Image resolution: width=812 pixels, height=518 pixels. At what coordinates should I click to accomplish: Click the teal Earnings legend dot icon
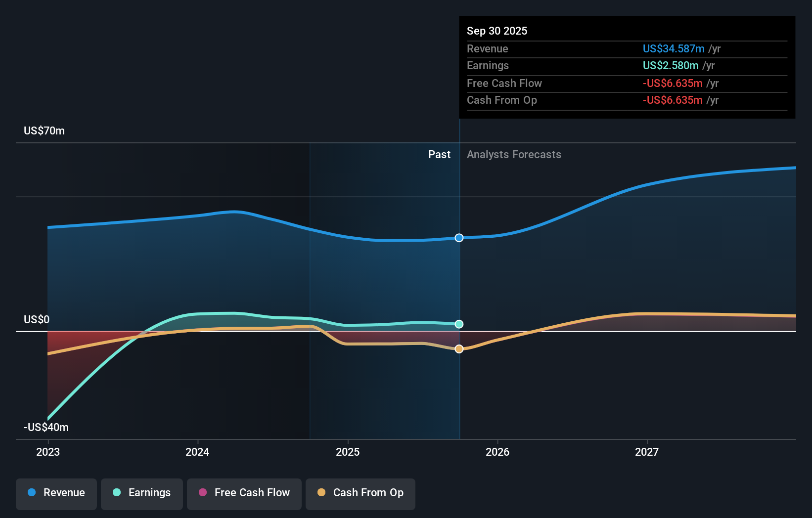point(116,493)
